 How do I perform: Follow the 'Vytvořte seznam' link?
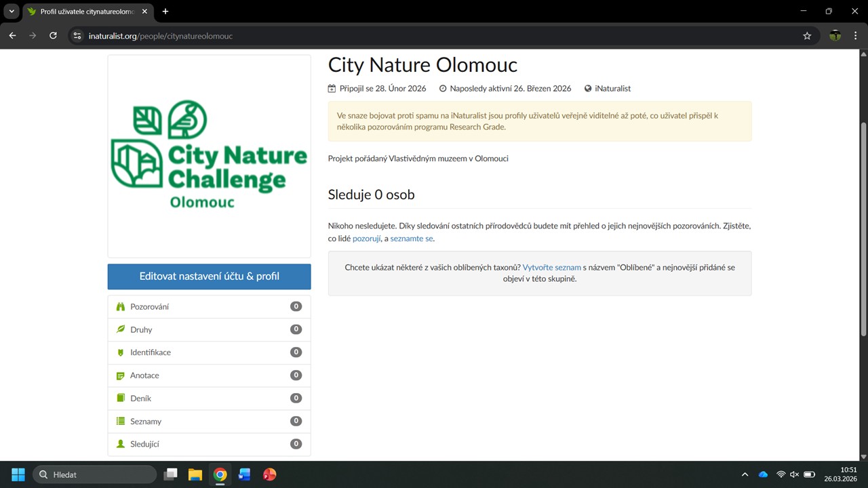coord(551,268)
